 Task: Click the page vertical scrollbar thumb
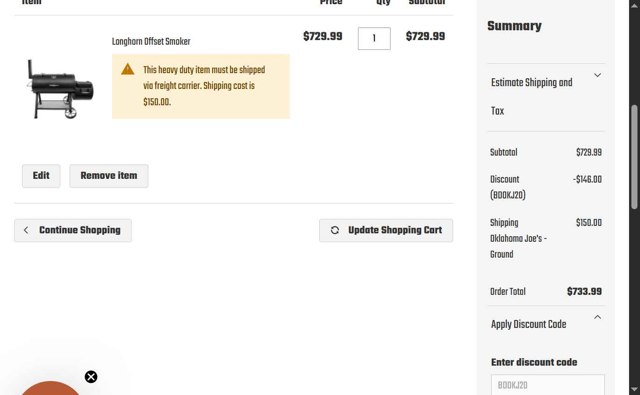point(634,157)
